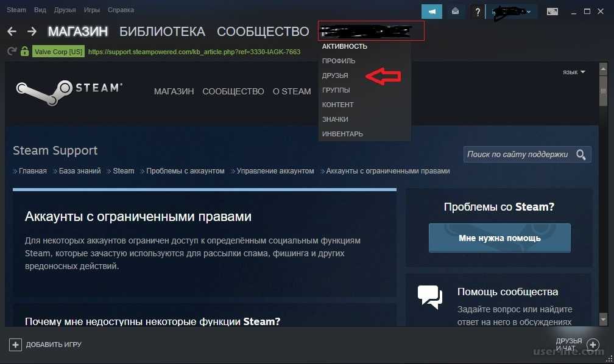Click the scrollbar down arrow
The image size is (614, 364).
click(604, 320)
